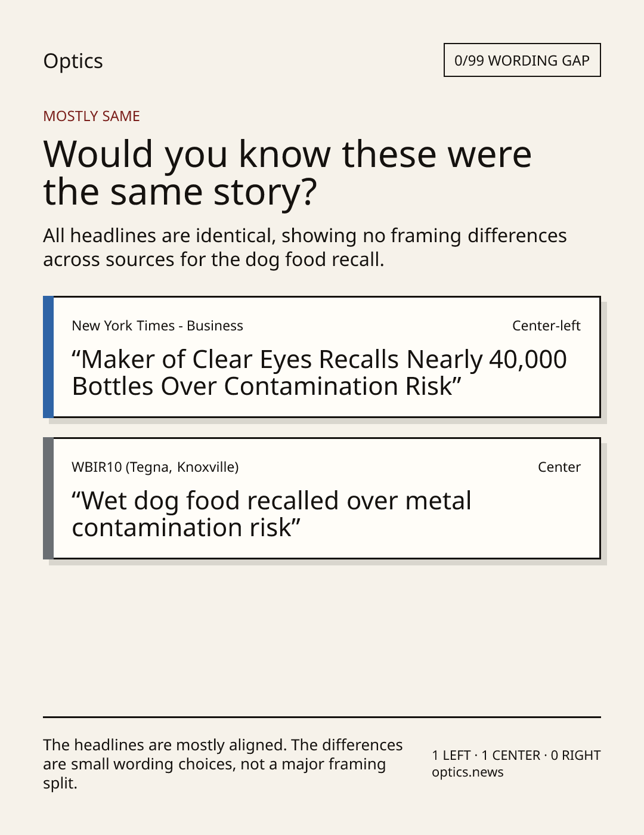Click the wet dog food recalled headline
This screenshot has width=644, height=835.
(x=271, y=514)
